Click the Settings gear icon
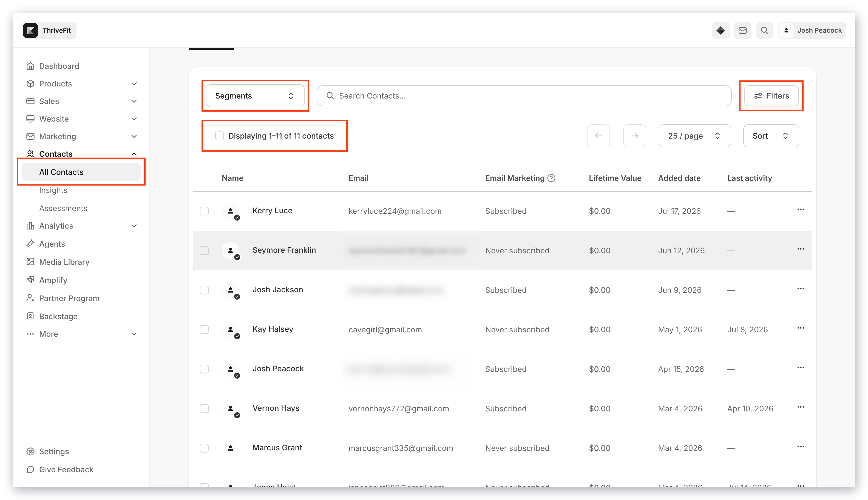 30,451
